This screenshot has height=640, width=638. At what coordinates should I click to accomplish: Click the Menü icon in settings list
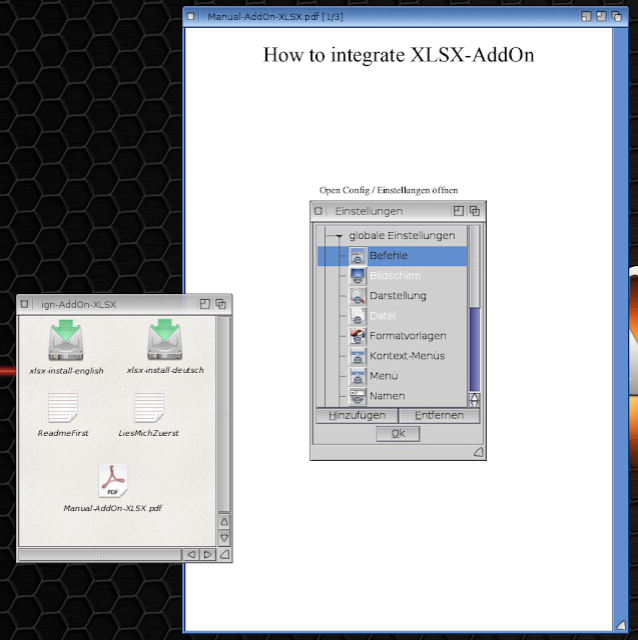(358, 376)
